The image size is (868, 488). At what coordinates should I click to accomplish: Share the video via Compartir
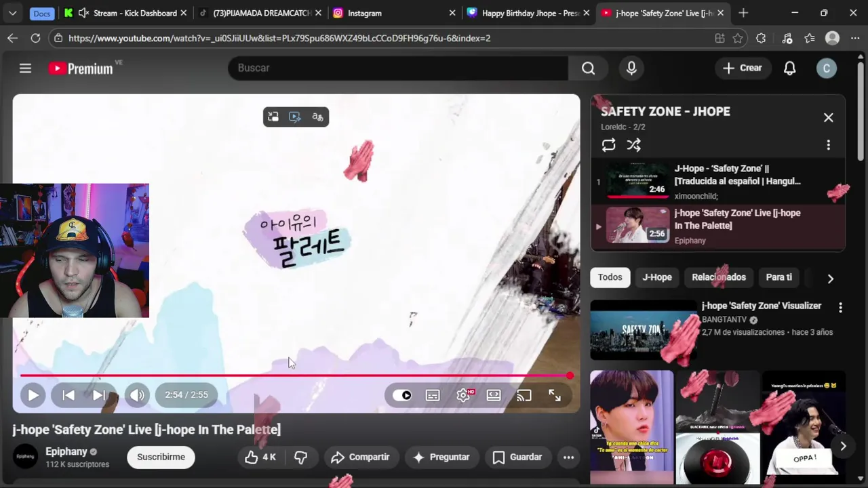pos(360,457)
